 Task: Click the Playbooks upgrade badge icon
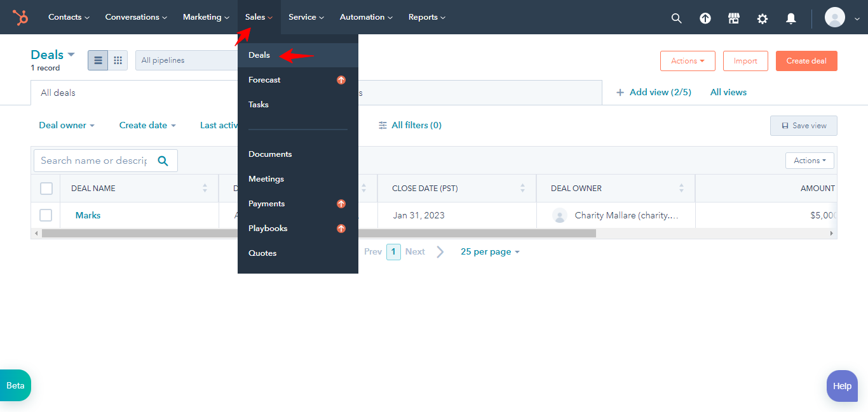click(341, 229)
